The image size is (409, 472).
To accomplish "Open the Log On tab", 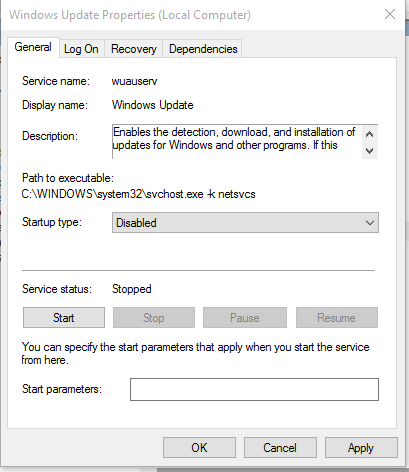I will point(82,49).
